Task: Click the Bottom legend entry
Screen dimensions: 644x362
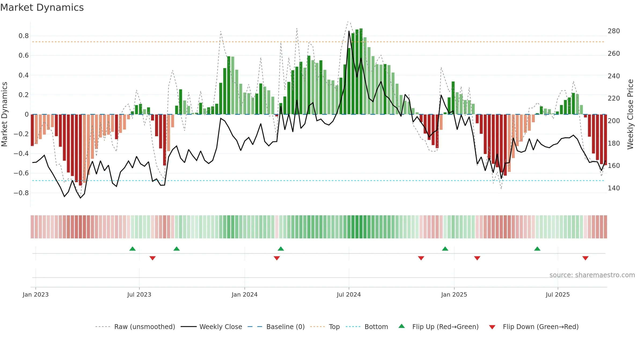Action: (367, 327)
